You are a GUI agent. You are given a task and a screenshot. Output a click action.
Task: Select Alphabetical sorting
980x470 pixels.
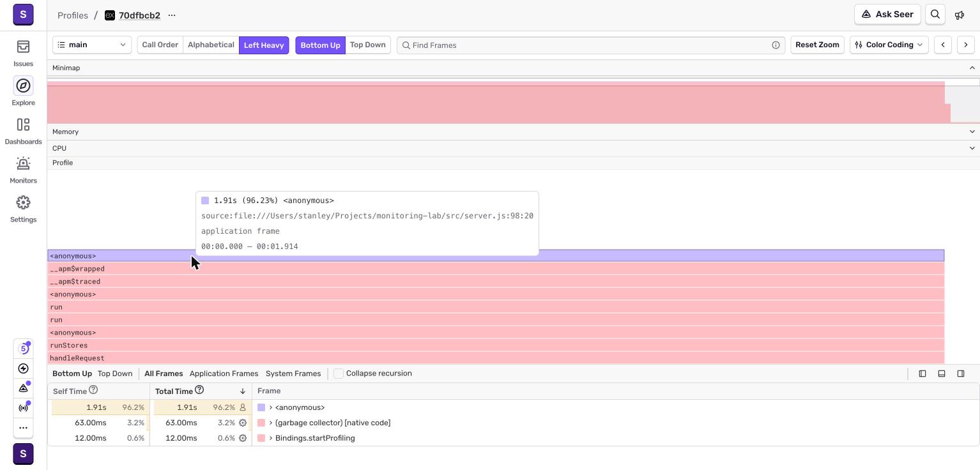point(211,45)
